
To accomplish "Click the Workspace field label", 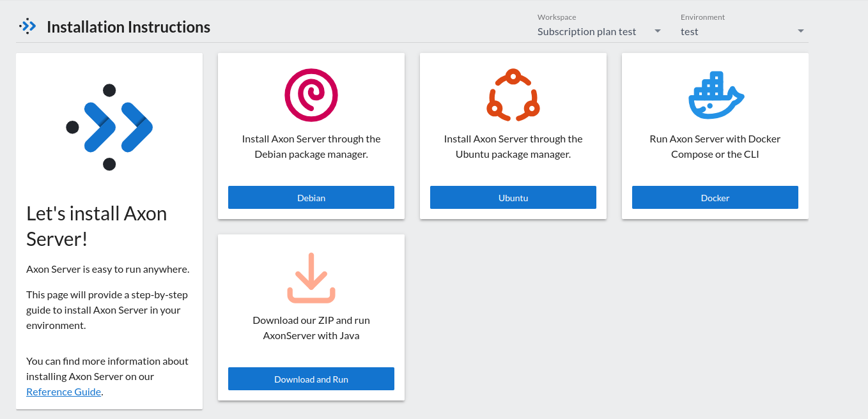I will click(556, 17).
